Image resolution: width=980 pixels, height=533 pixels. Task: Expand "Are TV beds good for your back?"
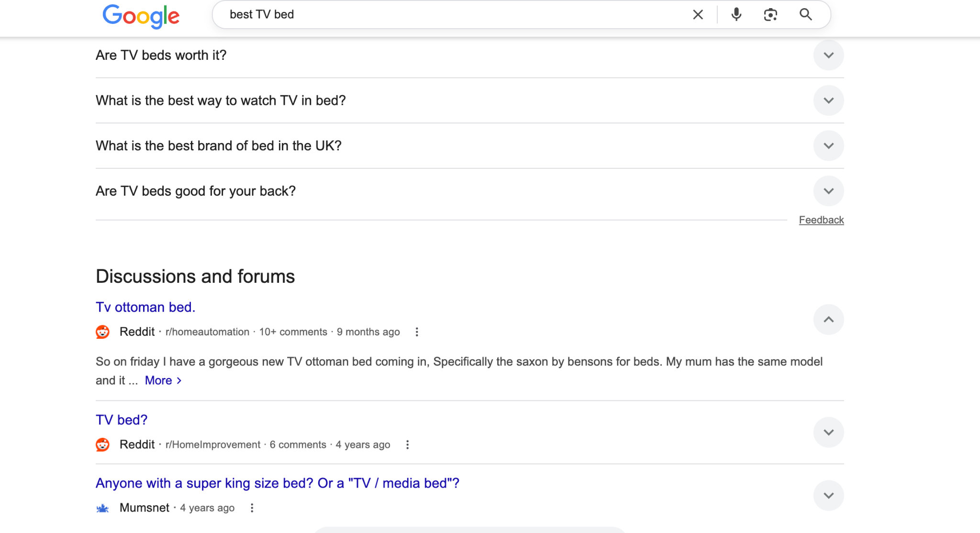click(x=828, y=191)
